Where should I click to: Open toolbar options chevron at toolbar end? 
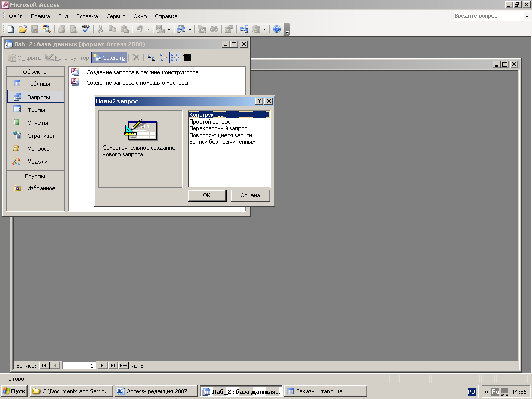pos(287,30)
